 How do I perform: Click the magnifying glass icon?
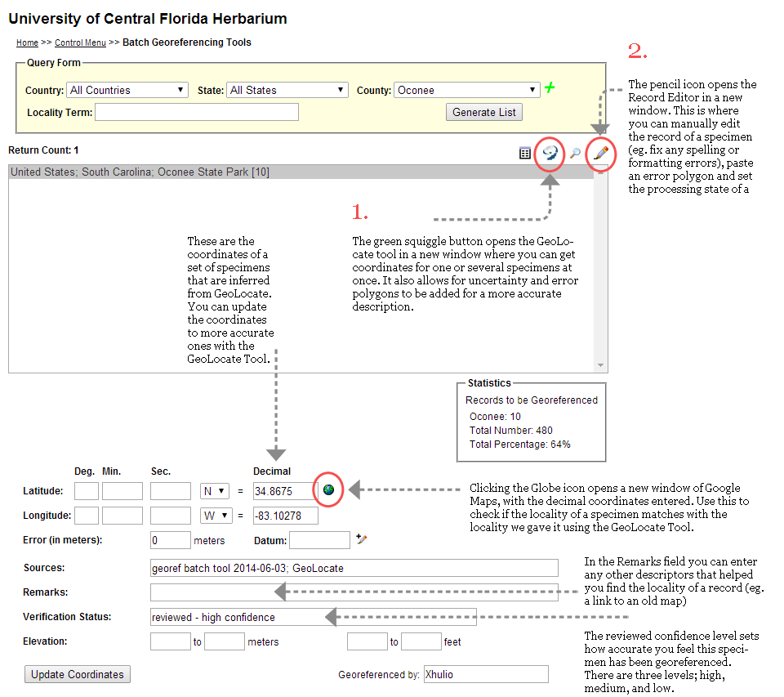576,154
